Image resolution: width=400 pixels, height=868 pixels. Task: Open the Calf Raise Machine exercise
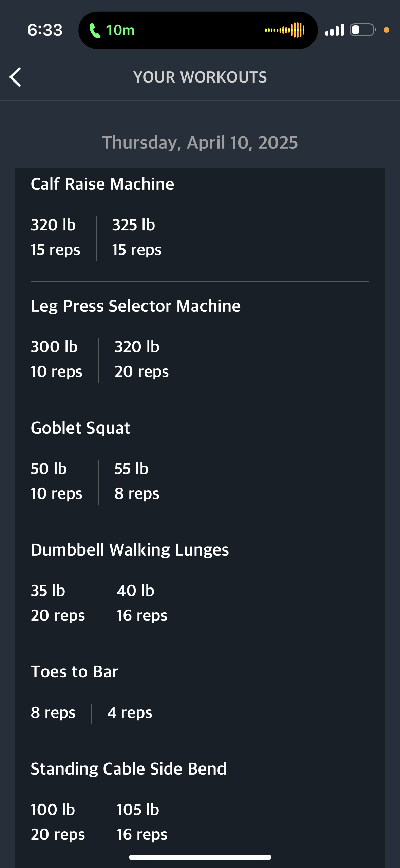(102, 184)
